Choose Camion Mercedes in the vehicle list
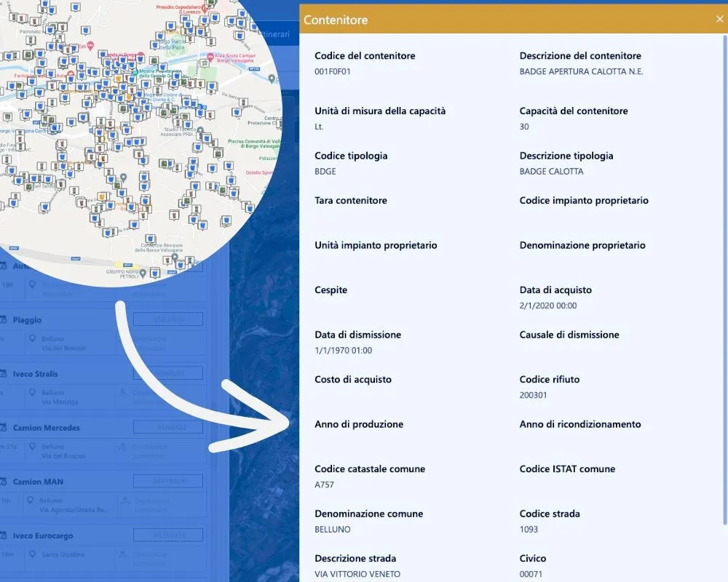The width and height of the screenshot is (728, 582). [x=46, y=428]
